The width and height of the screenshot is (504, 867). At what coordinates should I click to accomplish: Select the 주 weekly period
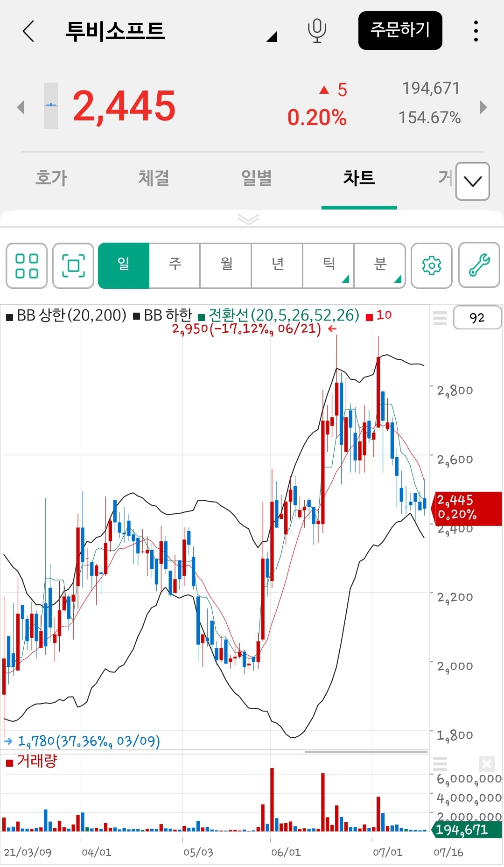tap(175, 266)
